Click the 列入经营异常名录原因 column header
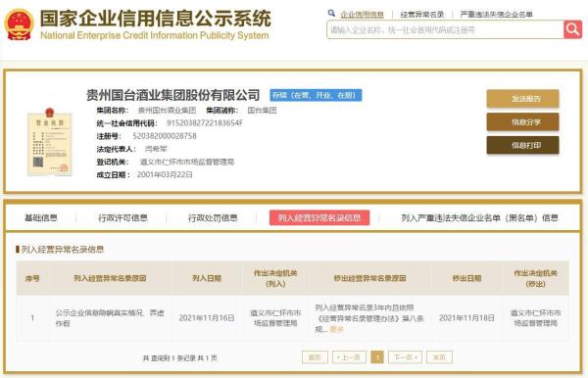Image resolution: width=588 pixels, height=378 pixels. pos(110,278)
